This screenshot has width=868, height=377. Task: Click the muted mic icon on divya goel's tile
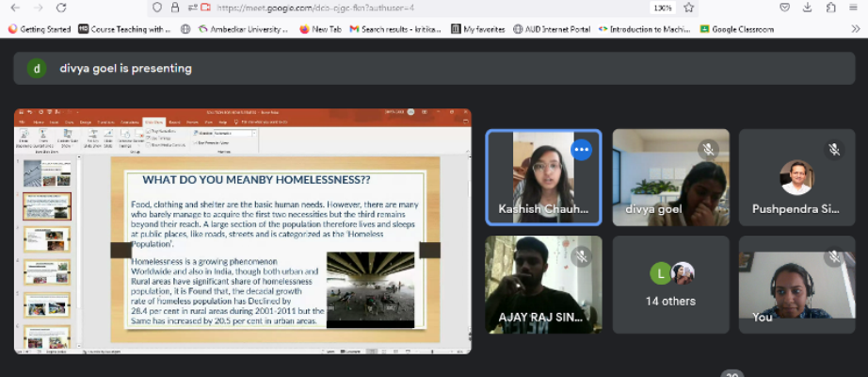tap(708, 149)
